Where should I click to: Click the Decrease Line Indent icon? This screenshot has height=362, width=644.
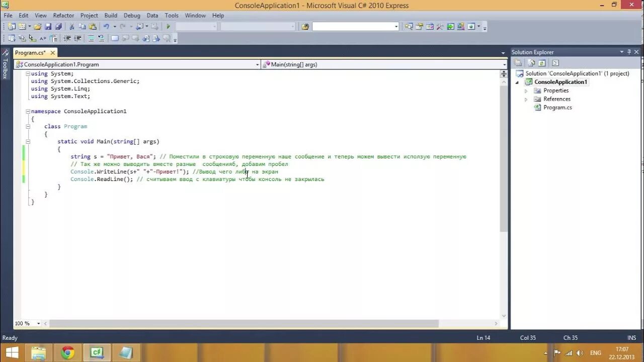(67, 38)
